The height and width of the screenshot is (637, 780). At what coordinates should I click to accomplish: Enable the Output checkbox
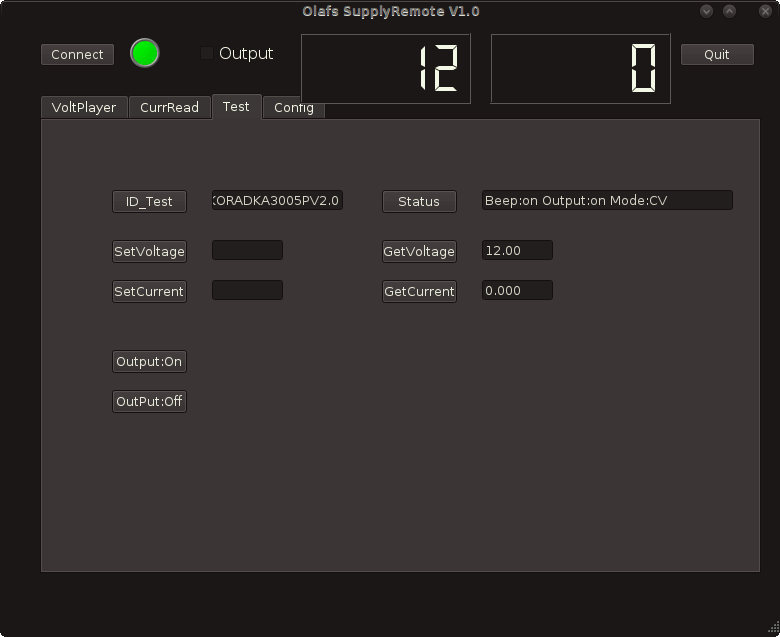tap(206, 53)
